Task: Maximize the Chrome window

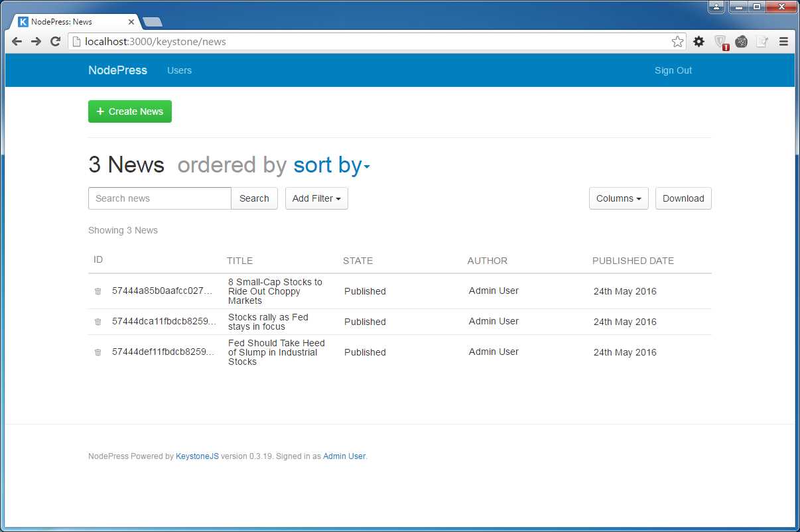Action: [x=757, y=7]
